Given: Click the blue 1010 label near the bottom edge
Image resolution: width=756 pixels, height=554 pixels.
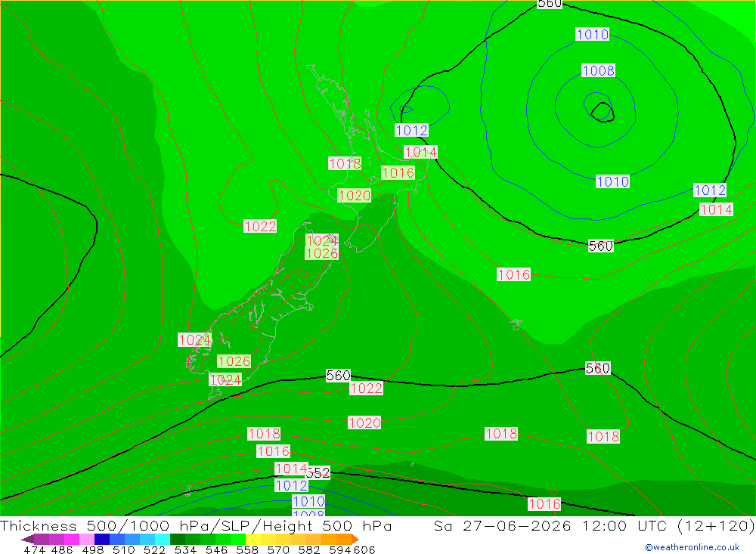Looking at the screenshot, I should (x=308, y=501).
